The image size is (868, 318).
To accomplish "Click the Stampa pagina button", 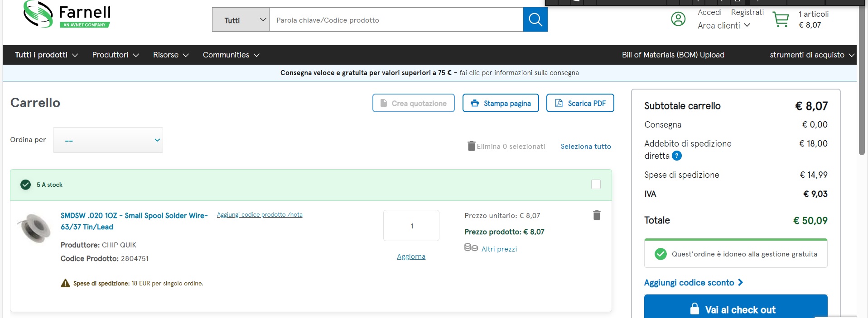I will [x=501, y=103].
